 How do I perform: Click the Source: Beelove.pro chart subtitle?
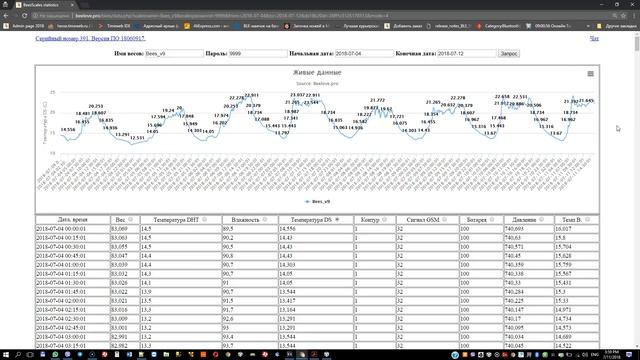pyautogui.click(x=317, y=84)
